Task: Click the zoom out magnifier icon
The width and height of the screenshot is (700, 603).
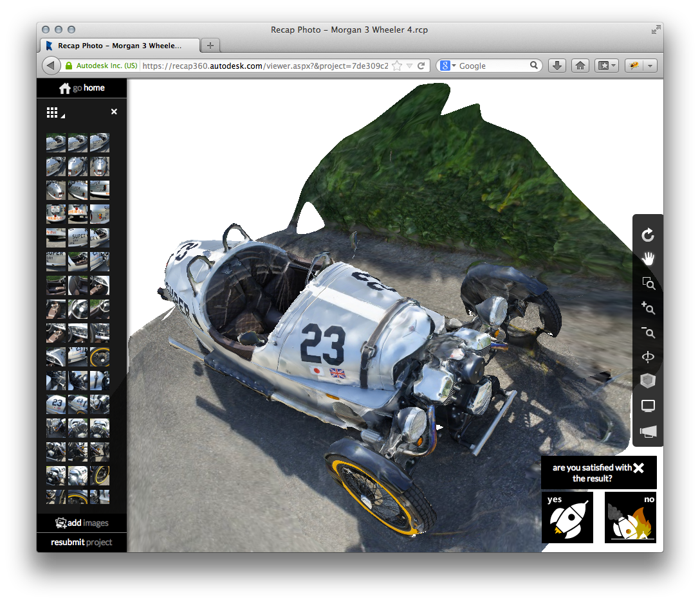Action: (x=648, y=332)
